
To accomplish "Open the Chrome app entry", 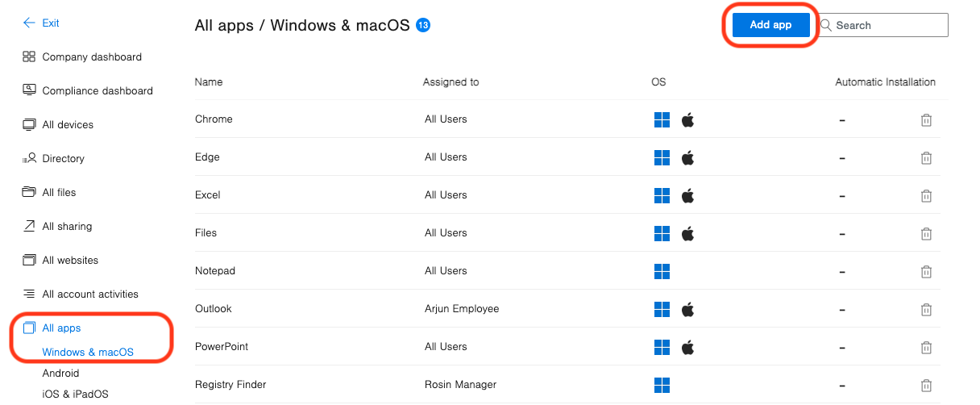I will coord(214,119).
